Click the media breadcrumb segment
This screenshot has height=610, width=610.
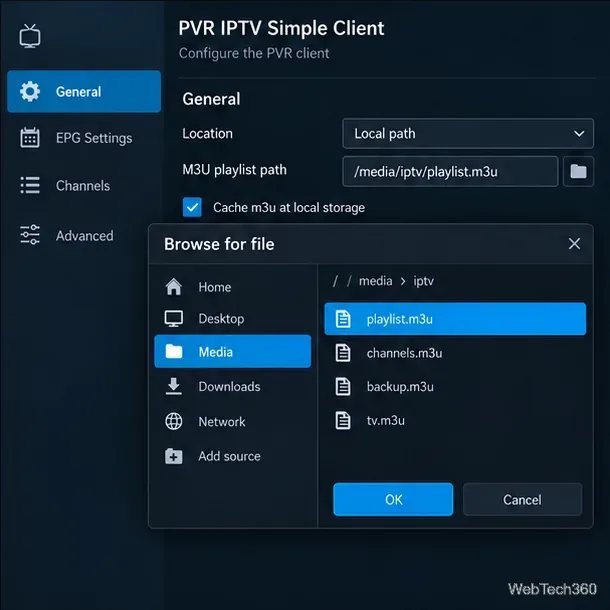tap(375, 281)
